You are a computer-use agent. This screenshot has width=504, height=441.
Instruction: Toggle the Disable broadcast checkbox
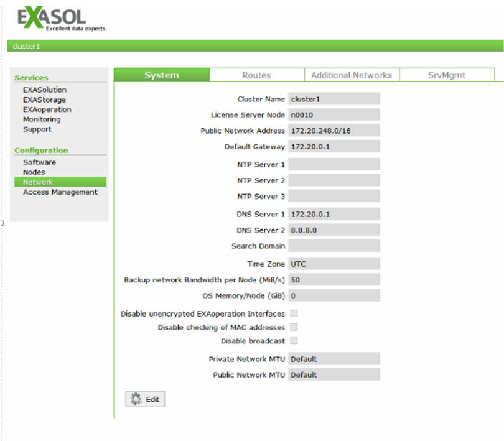294,340
